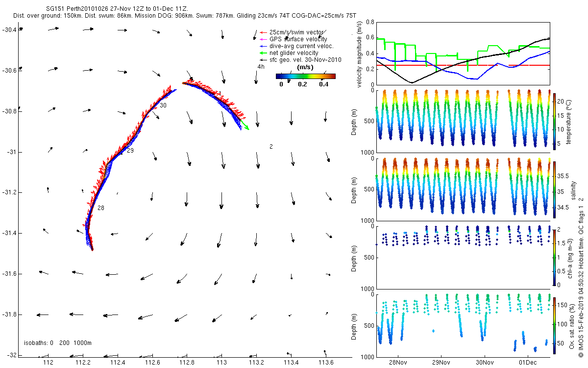
Task: Select the 'GPS surface velocity' legend entry
Action: point(293,39)
